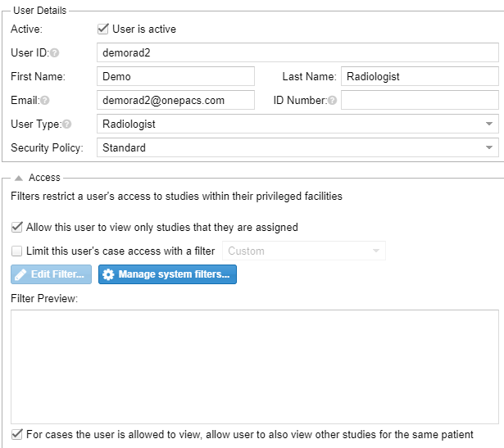Click the empty ID Number input field

[420, 100]
